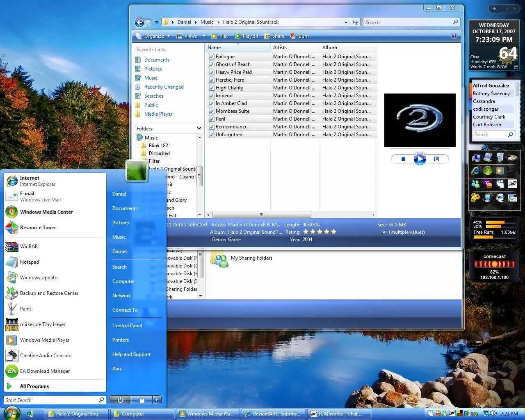Click the file list horizontal scrollbar

click(x=262, y=215)
